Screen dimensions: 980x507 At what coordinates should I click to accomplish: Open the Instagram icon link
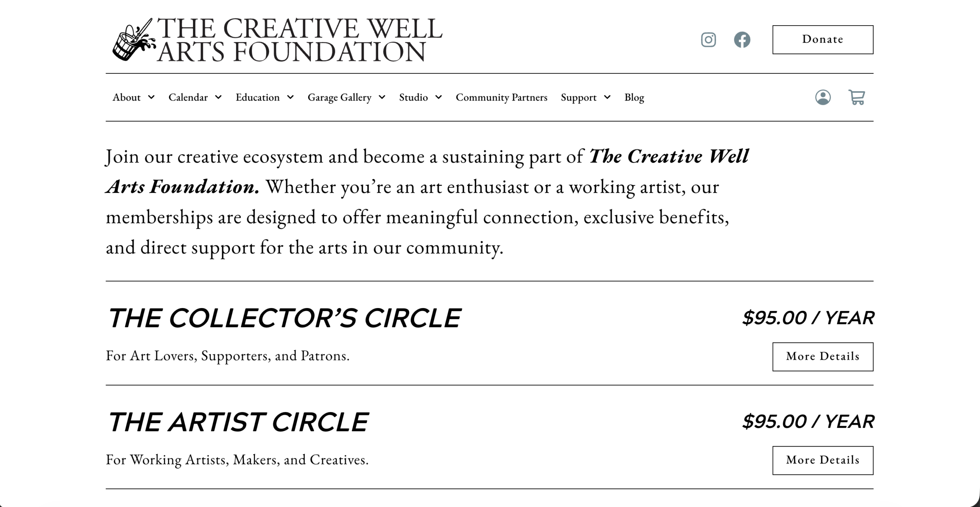click(708, 40)
